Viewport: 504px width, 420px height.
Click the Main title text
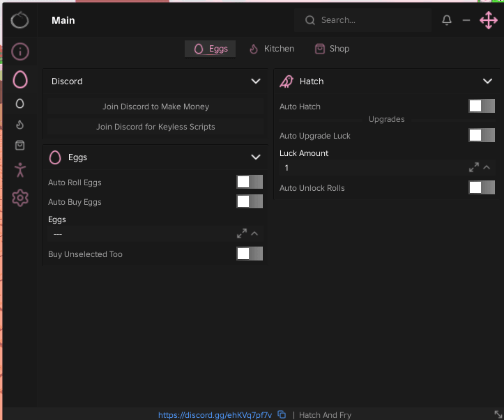click(63, 20)
